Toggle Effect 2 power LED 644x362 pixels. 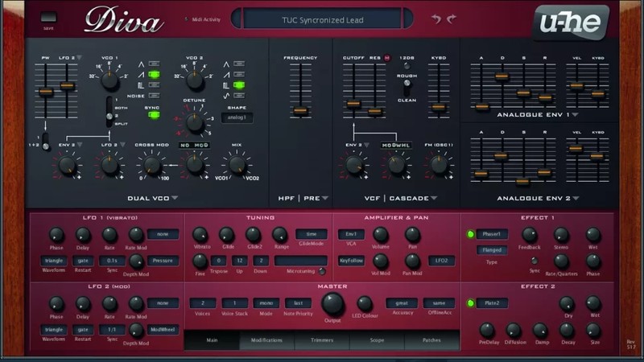[x=470, y=303]
